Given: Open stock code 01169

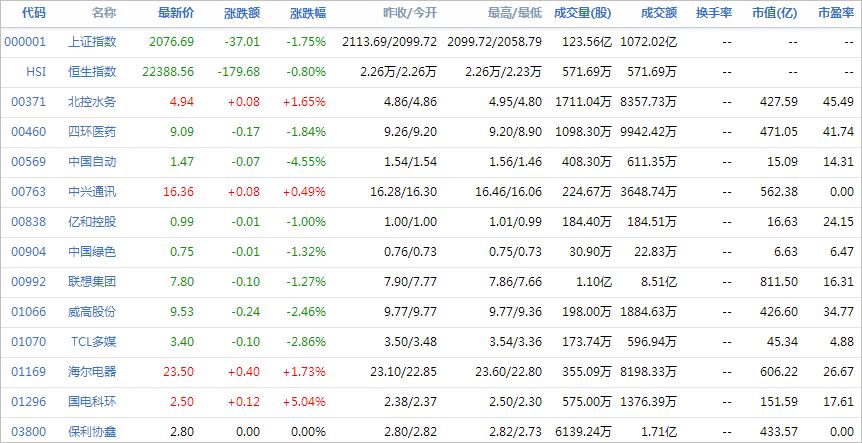Looking at the screenshot, I should 29,372.
